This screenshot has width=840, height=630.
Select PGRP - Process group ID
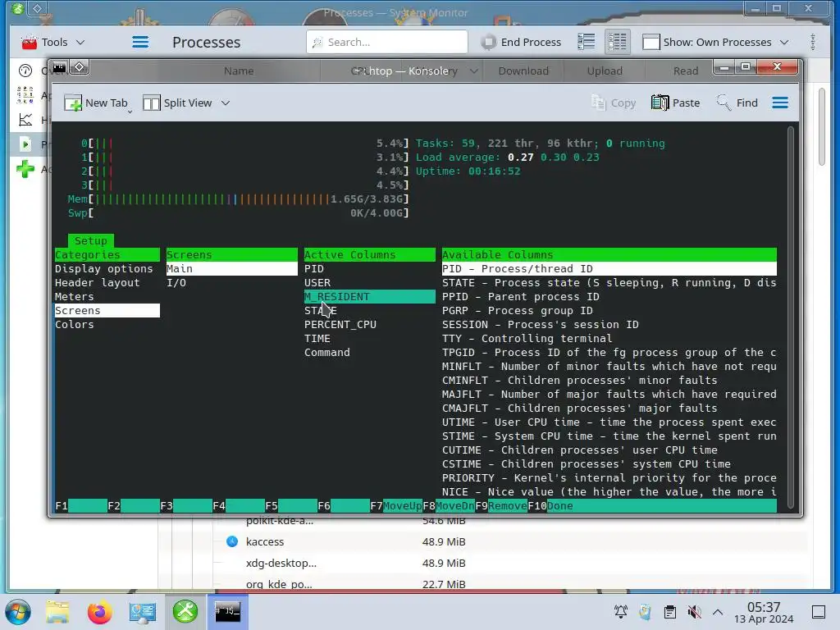(x=517, y=311)
